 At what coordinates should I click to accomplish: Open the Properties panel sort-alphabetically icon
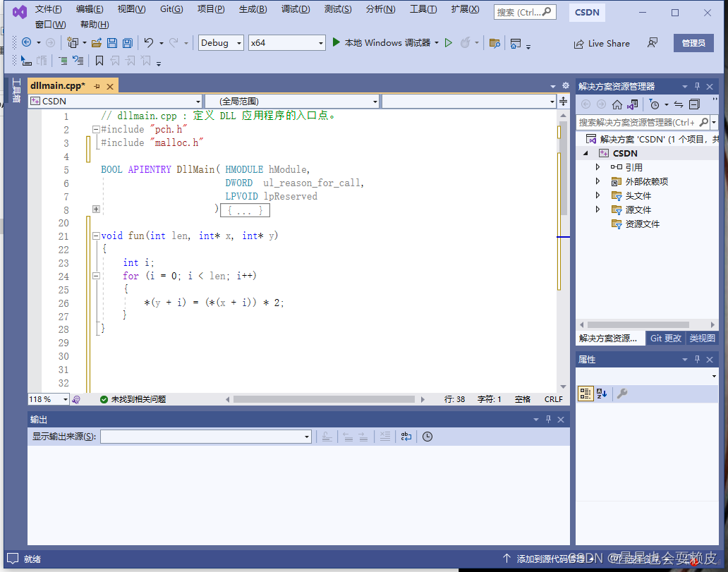pos(601,393)
